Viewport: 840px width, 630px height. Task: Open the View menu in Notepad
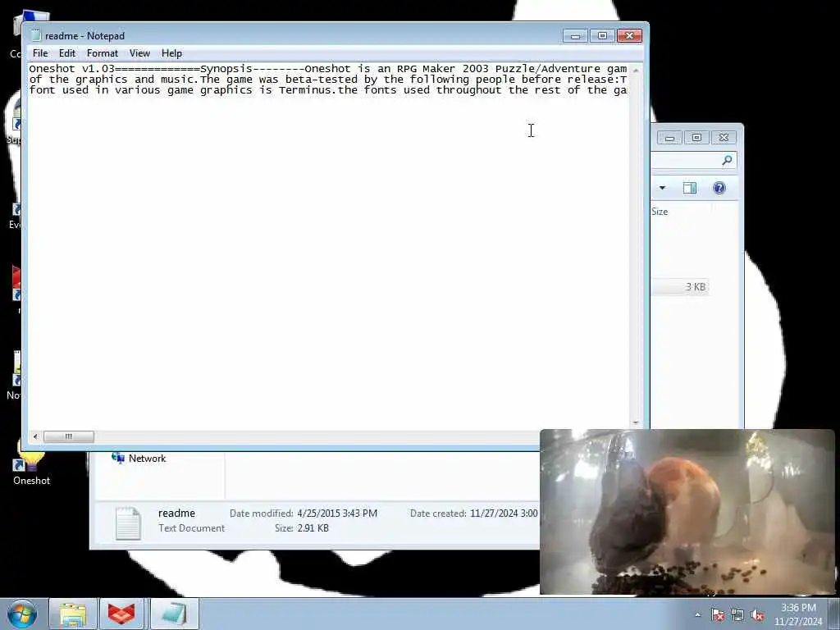coord(139,53)
